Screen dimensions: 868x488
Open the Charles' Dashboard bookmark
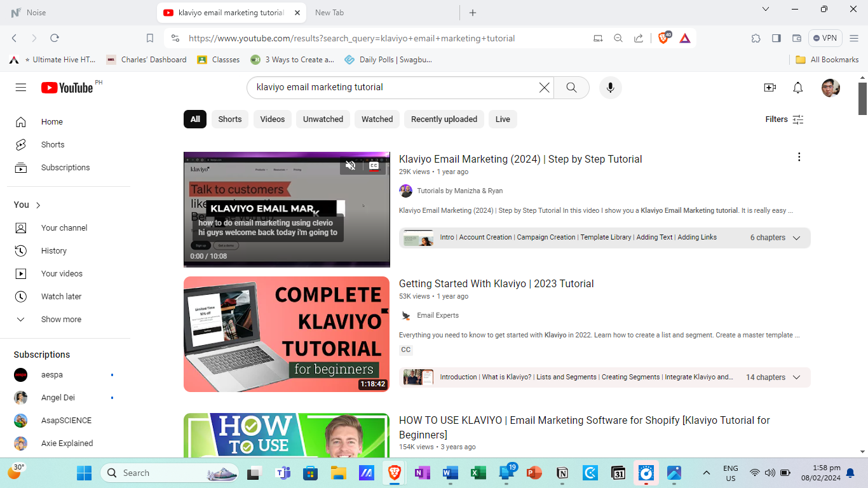pyautogui.click(x=146, y=60)
